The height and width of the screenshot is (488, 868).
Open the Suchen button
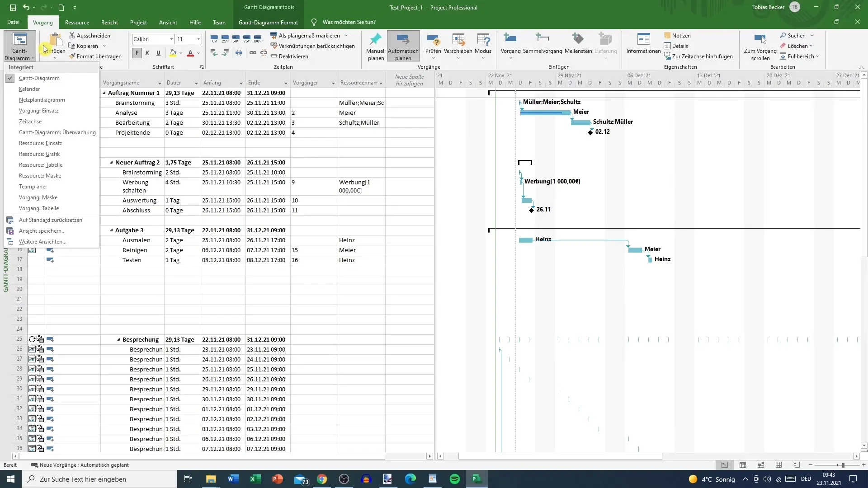click(x=797, y=35)
